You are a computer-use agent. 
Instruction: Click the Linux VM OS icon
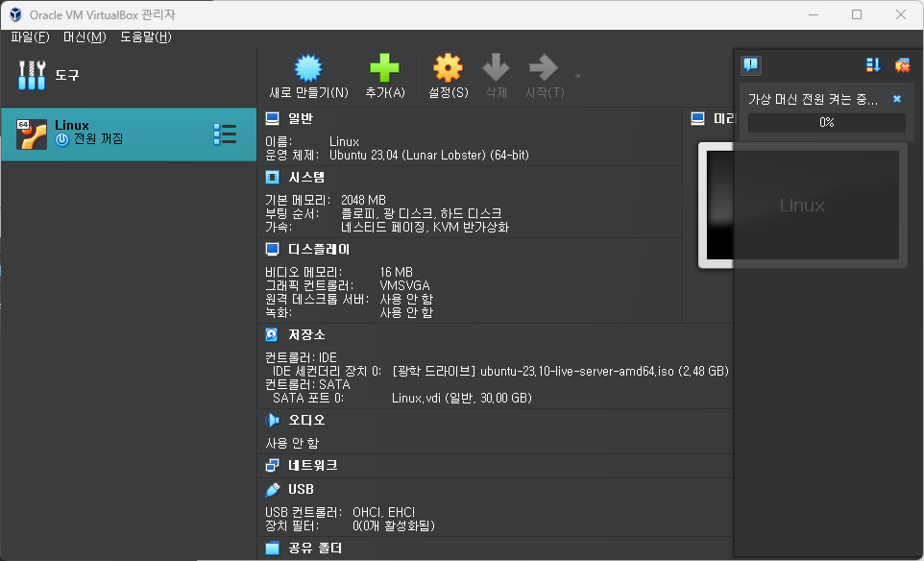click(x=32, y=134)
